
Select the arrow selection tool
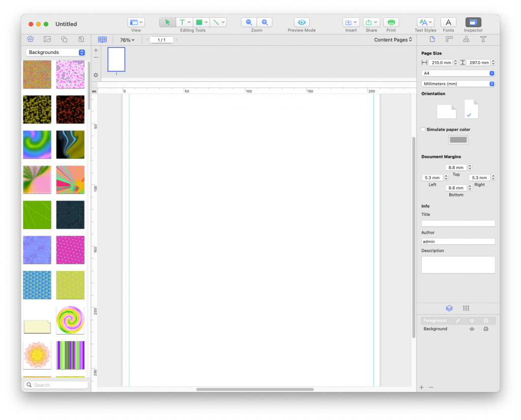(x=167, y=22)
